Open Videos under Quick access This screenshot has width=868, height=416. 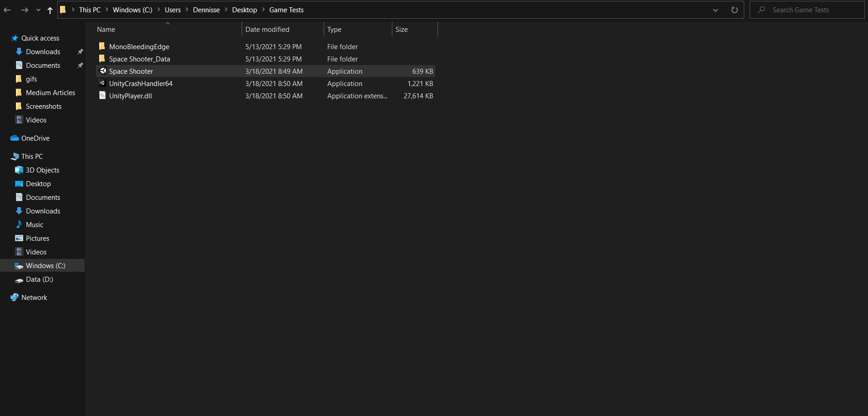(36, 120)
